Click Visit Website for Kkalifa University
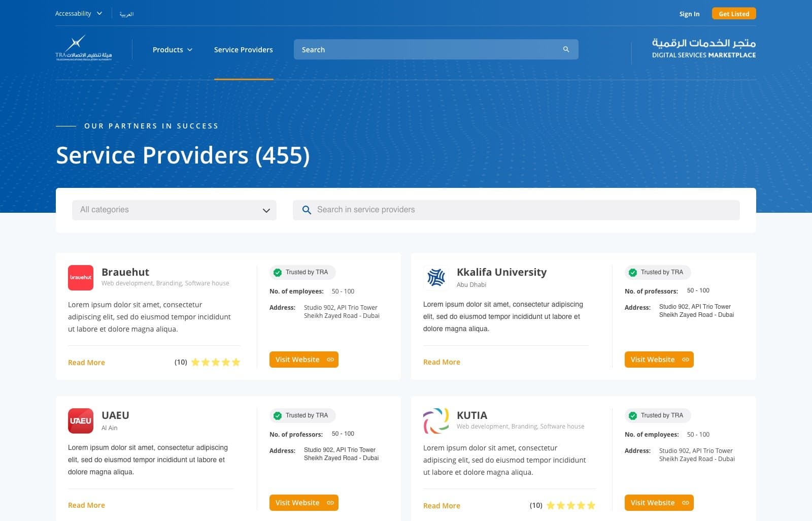Screen dimensions: 812x521 pyautogui.click(x=659, y=360)
